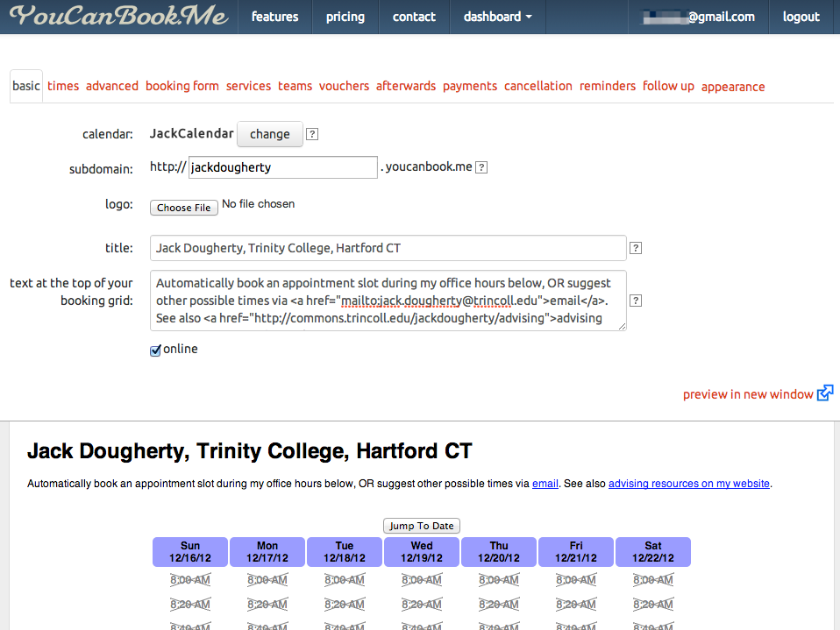This screenshot has height=630, width=840.
Task: Open advising resources on my website link
Action: click(689, 484)
